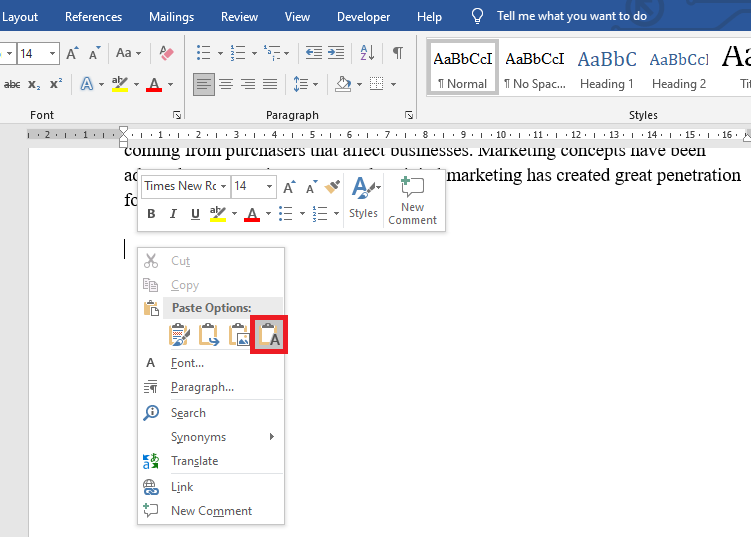Click New Comment in the mini toolbar
751x537 pixels.
412,200
